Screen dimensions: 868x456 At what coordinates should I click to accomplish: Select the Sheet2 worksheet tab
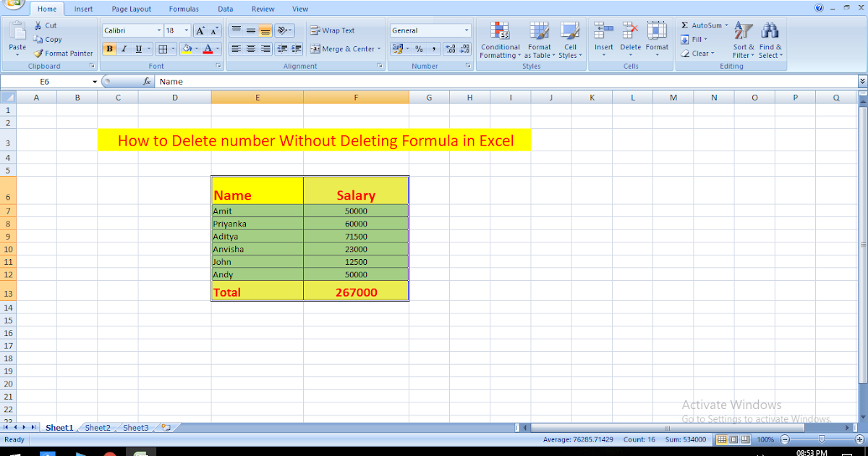[x=98, y=428]
